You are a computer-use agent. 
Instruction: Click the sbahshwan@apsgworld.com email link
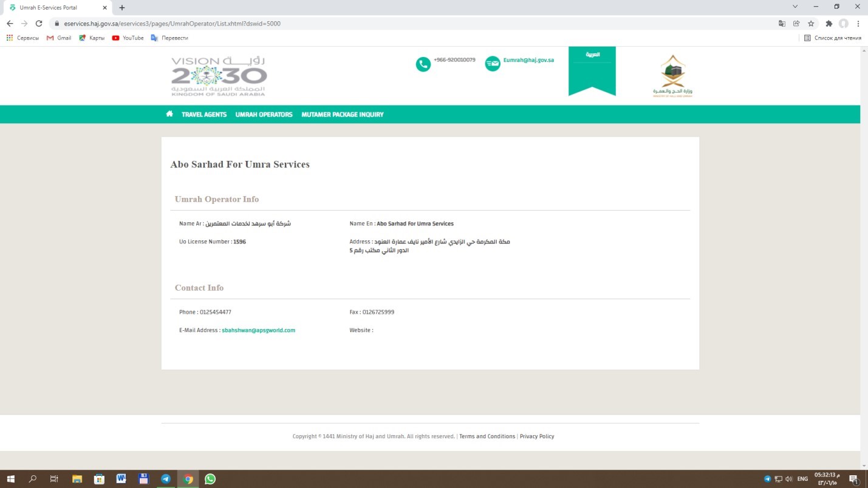click(258, 330)
